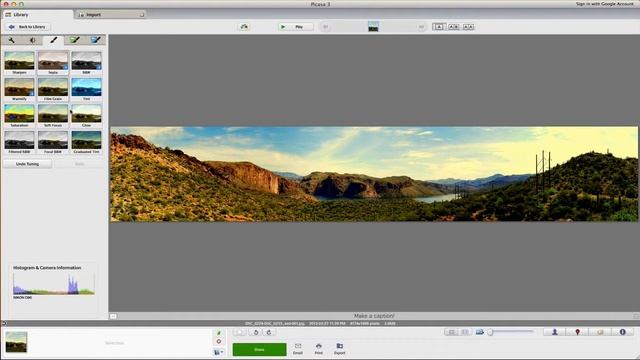Click the Print button

(319, 349)
